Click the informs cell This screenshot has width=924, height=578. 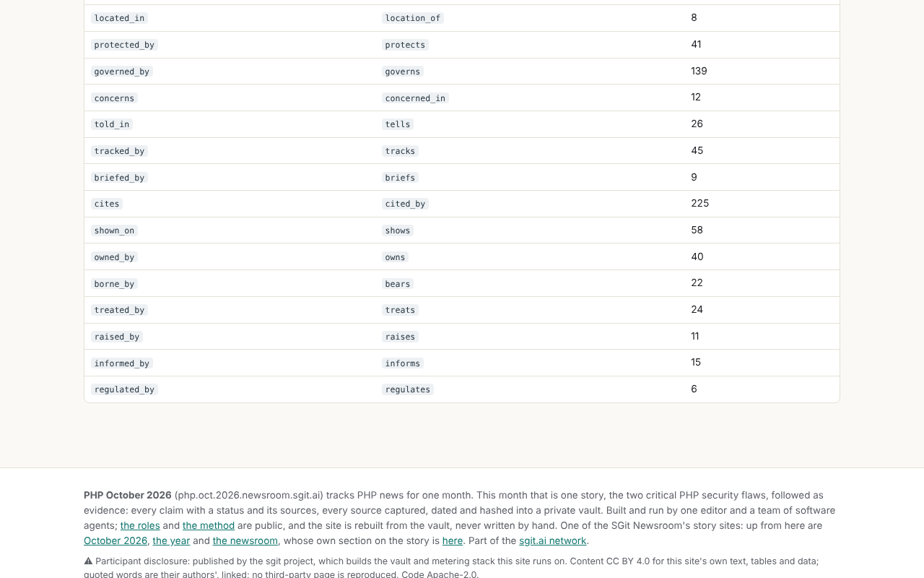[x=403, y=363]
